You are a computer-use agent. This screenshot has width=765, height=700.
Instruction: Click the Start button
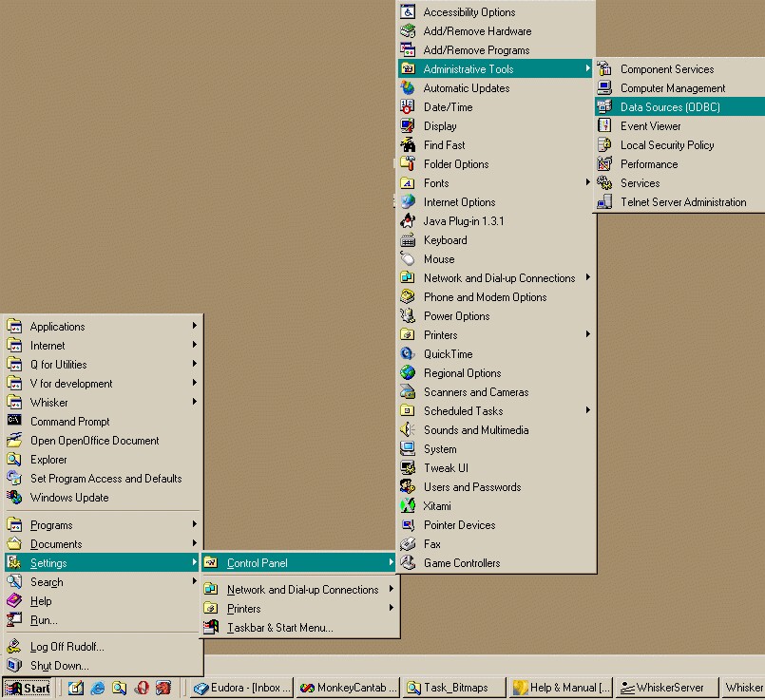[28, 688]
